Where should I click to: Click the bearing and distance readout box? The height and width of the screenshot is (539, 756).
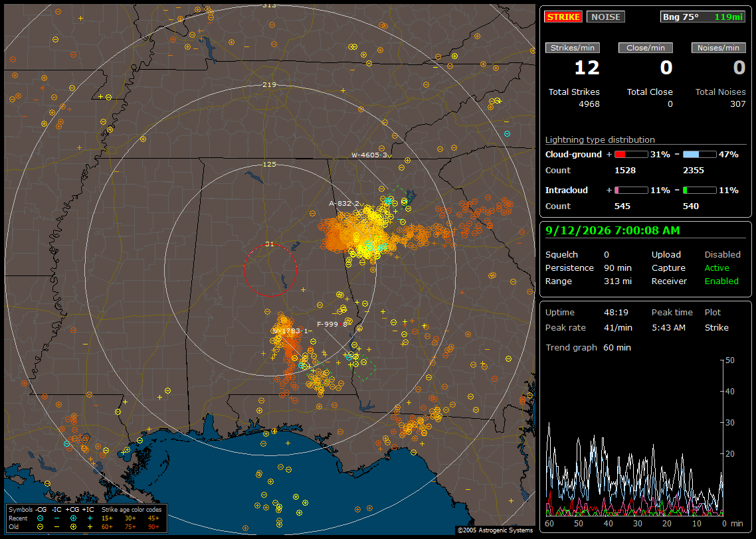pyautogui.click(x=703, y=17)
